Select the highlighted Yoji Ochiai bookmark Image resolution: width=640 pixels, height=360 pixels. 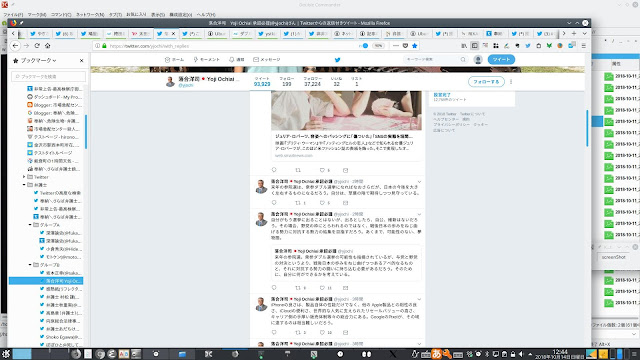click(x=46, y=281)
